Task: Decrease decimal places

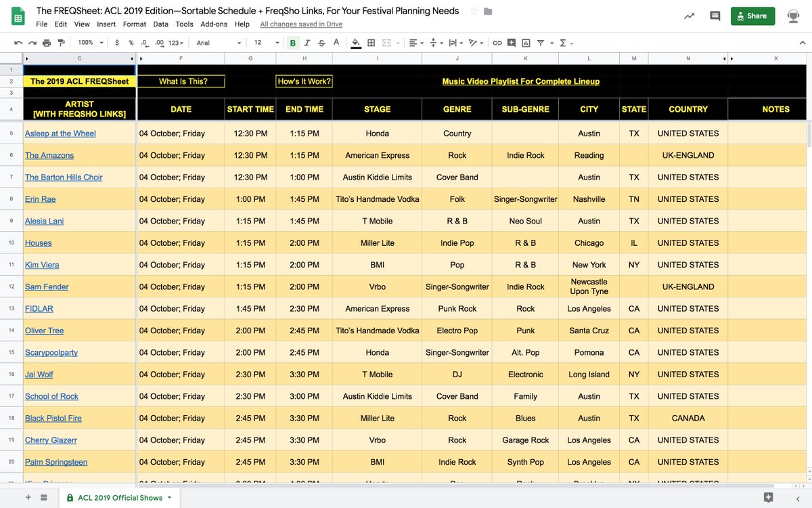Action: [145, 43]
